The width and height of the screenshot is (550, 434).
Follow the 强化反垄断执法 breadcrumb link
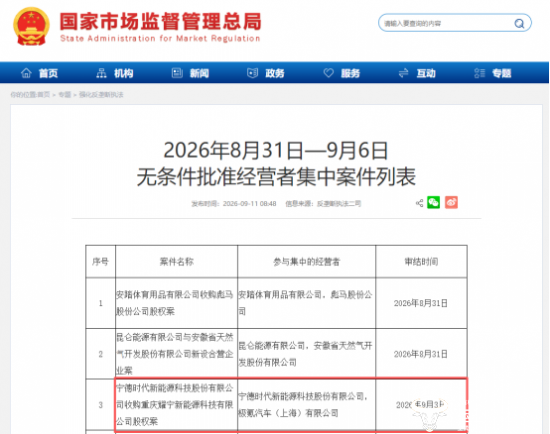[101, 95]
